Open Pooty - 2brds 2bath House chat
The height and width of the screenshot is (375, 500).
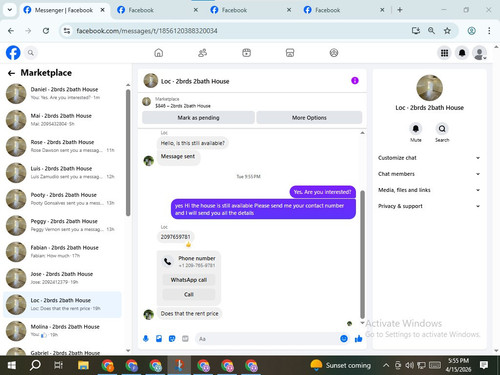(63, 199)
